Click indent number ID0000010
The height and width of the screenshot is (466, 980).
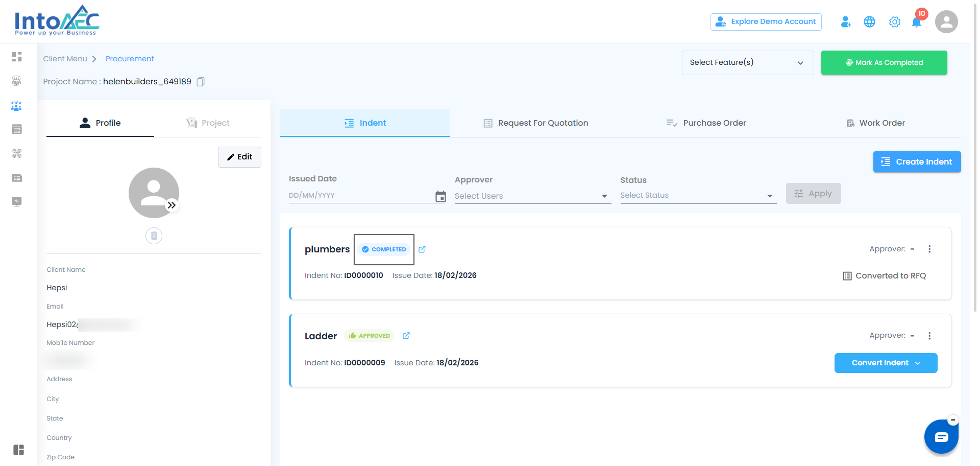(363, 275)
